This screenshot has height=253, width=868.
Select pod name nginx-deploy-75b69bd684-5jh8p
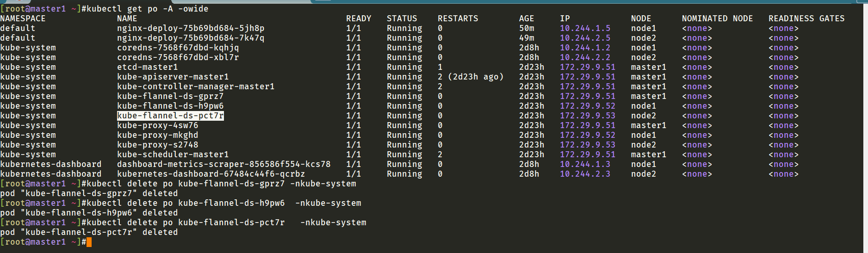tap(191, 28)
